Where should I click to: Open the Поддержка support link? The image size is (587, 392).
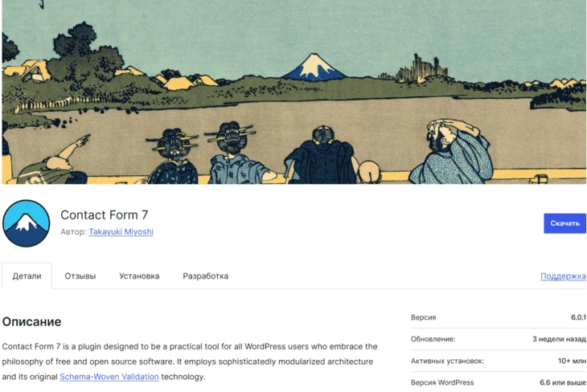coord(563,276)
